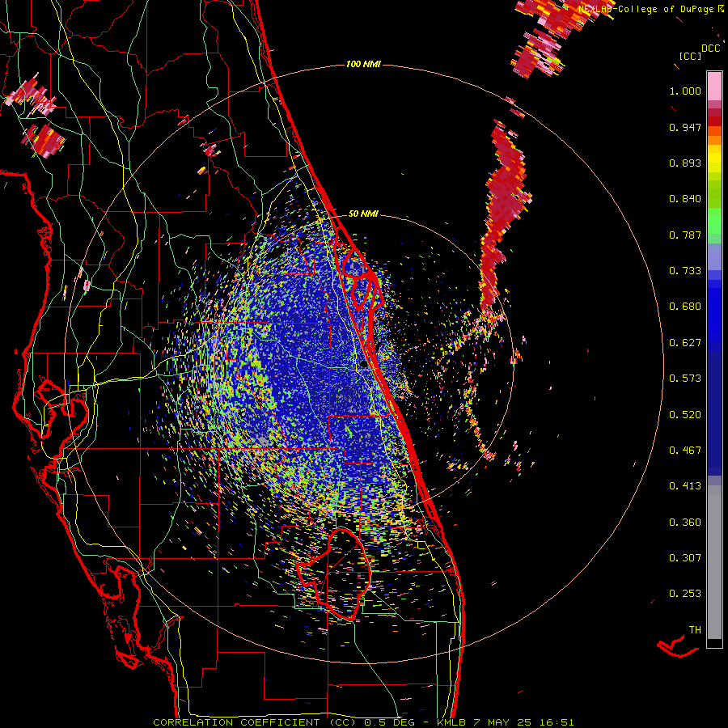Click the 0.947 scale value
728x728 pixels.
[685, 127]
